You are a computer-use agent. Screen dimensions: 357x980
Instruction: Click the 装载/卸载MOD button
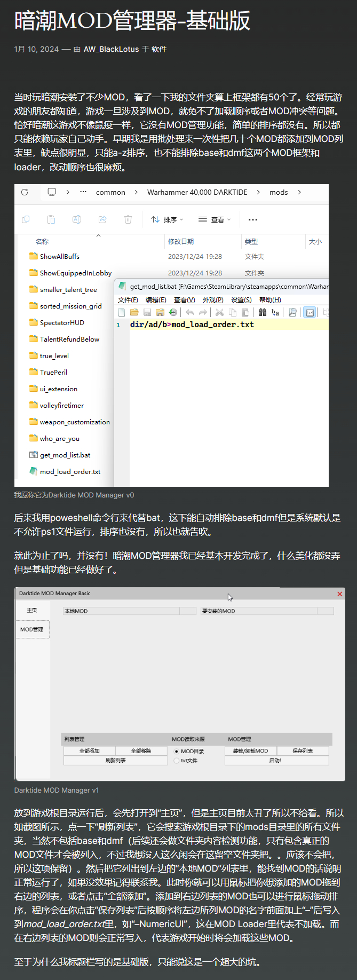251,751
